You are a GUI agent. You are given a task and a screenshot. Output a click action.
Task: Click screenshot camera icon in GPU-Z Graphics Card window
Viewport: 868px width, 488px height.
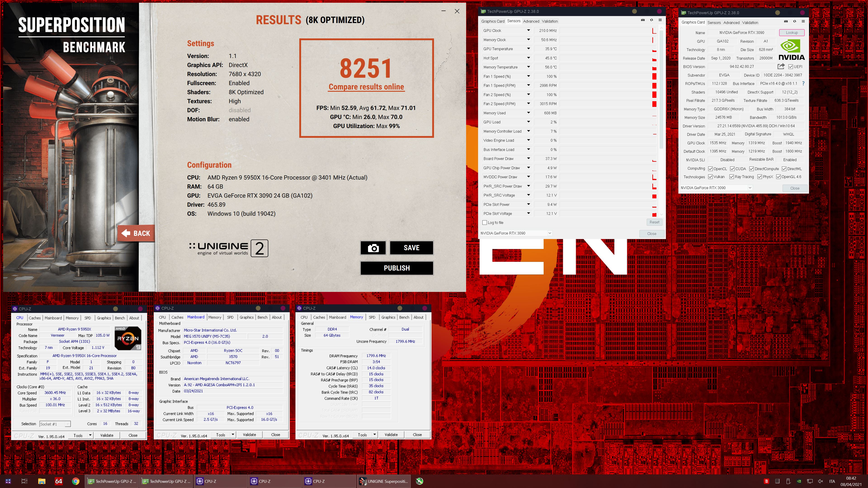(786, 21)
